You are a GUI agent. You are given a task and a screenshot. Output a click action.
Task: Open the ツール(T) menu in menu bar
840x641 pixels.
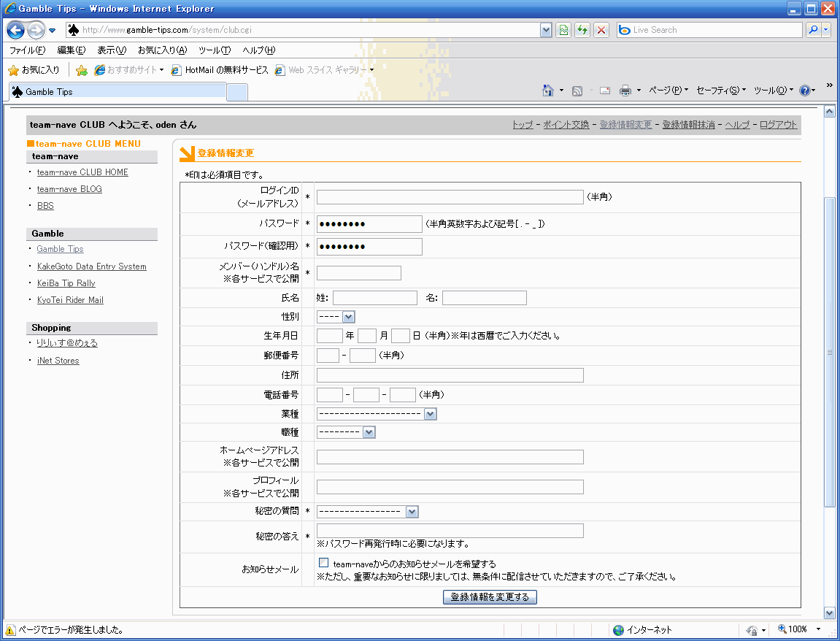coord(215,50)
